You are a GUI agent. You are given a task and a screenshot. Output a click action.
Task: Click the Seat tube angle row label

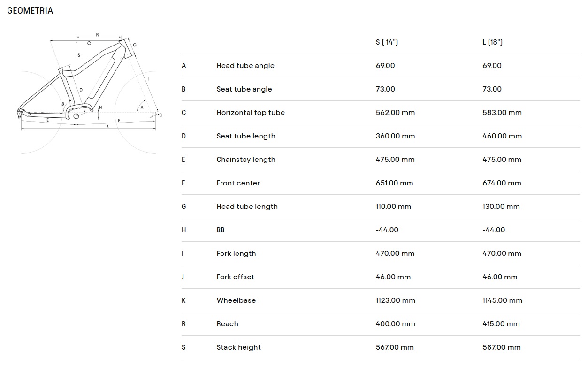tap(244, 89)
